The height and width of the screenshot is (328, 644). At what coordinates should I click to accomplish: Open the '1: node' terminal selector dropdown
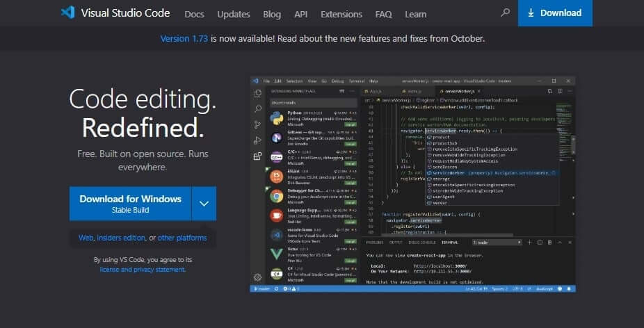(x=497, y=243)
